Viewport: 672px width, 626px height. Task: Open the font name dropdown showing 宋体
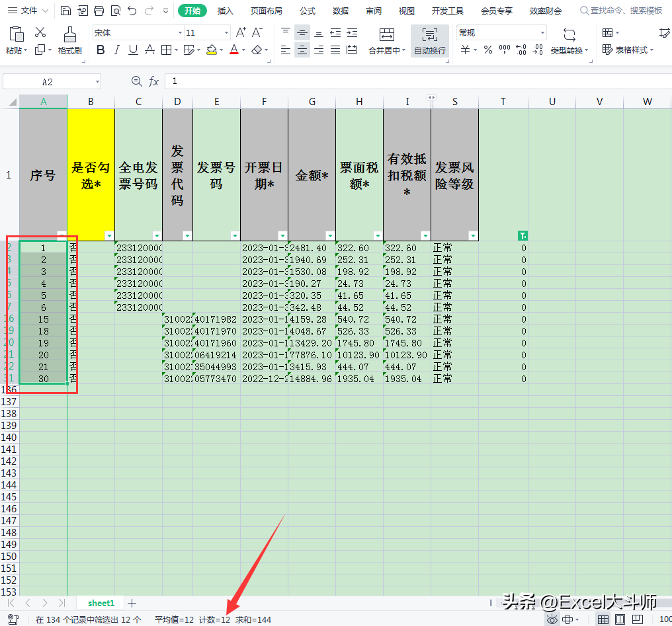(138, 32)
